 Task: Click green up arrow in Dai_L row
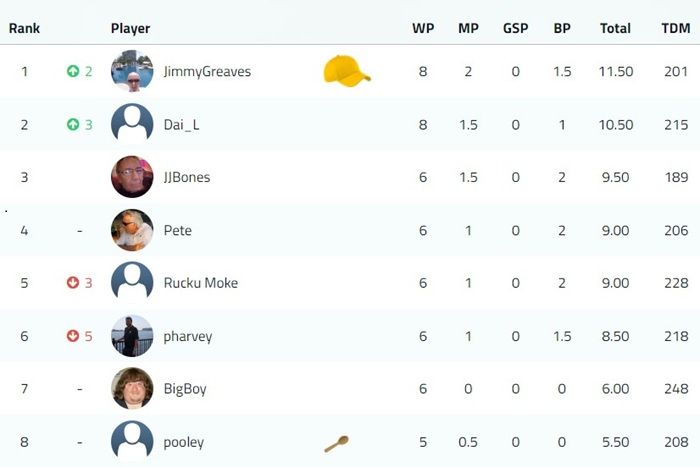pos(73,124)
